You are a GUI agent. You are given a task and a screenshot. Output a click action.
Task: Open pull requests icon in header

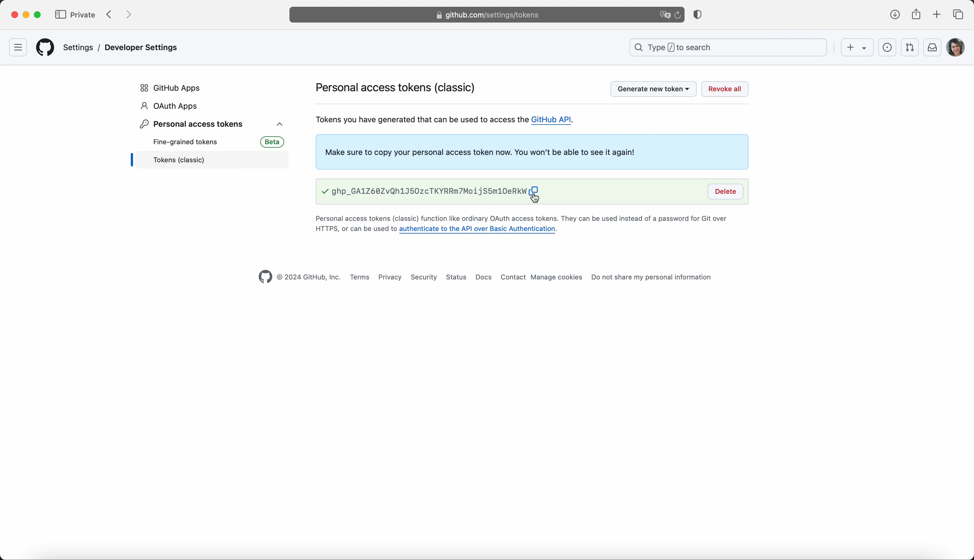click(909, 48)
